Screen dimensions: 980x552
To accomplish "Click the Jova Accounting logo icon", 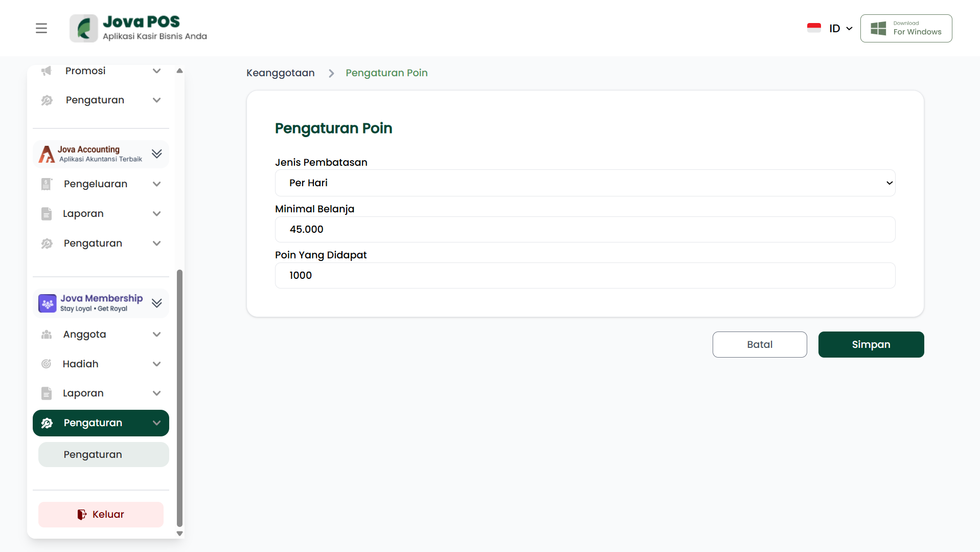I will click(x=47, y=154).
